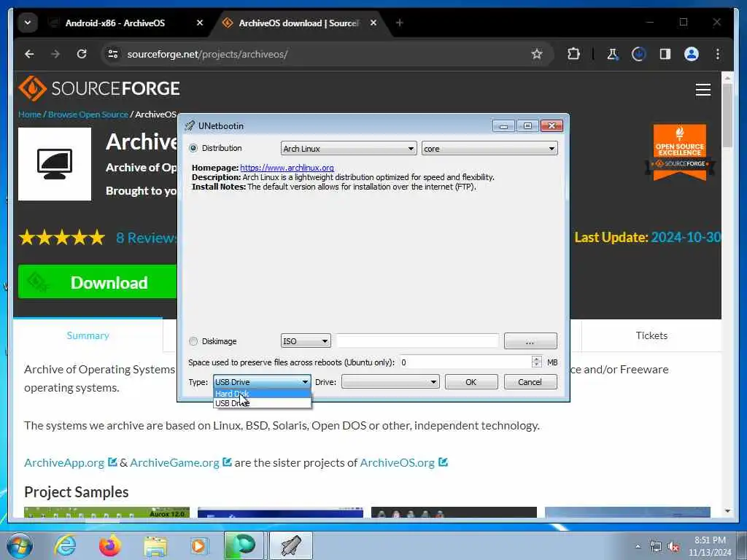Close the Android-x86 - ArchiveOS tab
Image resolution: width=747 pixels, height=560 pixels.
200,23
